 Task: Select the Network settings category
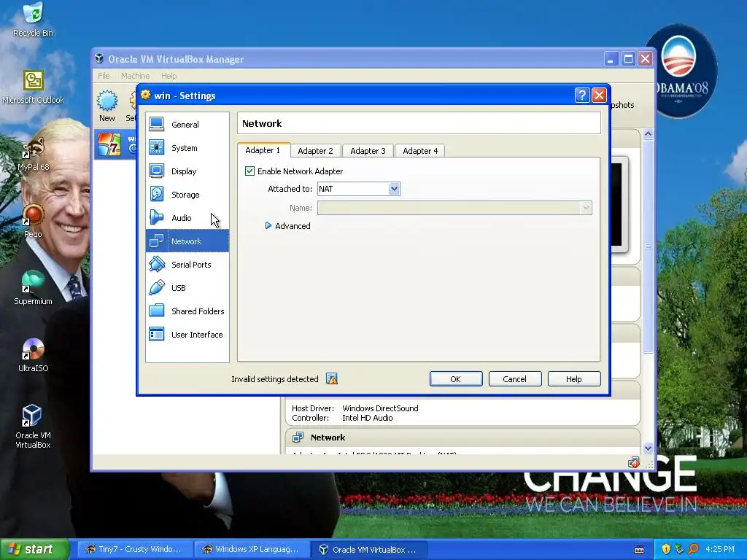[x=187, y=241]
